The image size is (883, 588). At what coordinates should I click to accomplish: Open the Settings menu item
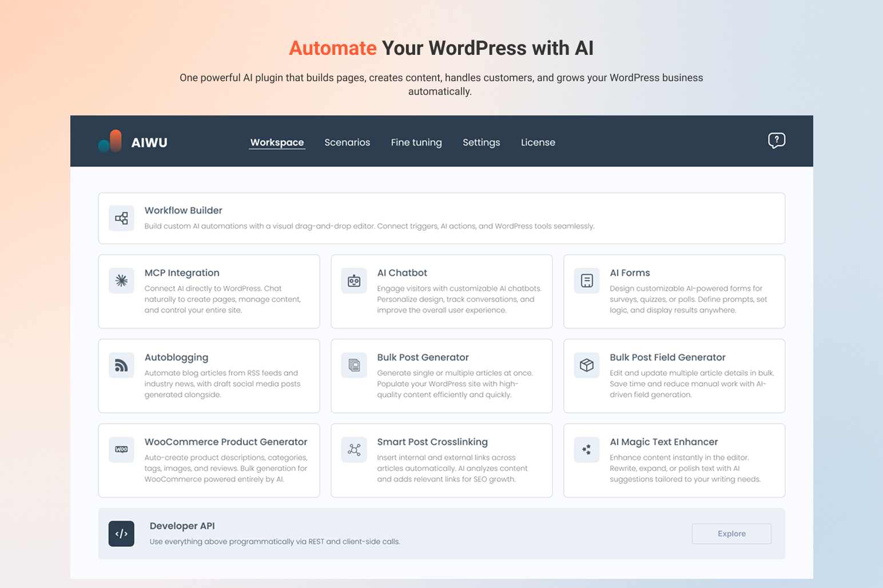coord(481,142)
